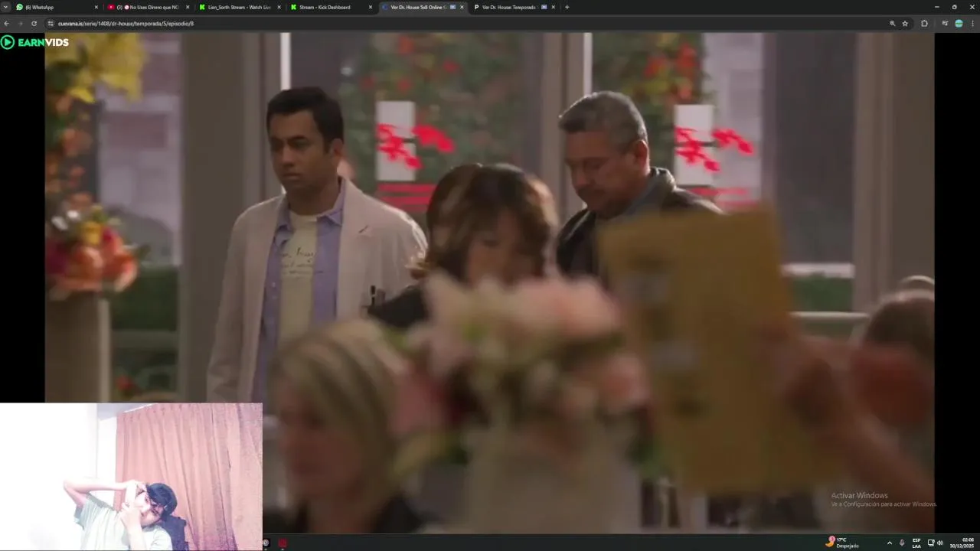Close the Lien_Sorth Stream tab
This screenshot has width=980, height=551.
[x=279, y=7]
